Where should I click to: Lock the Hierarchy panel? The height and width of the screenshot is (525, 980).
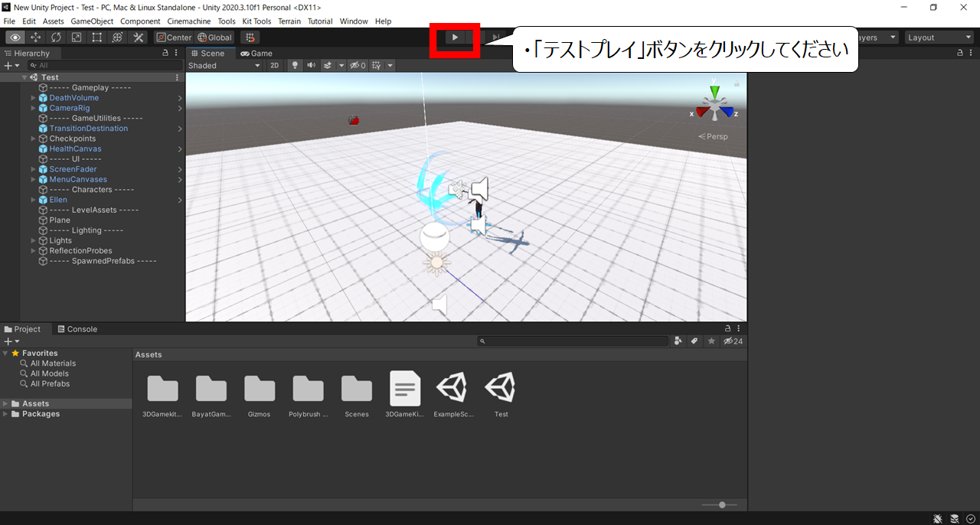165,54
